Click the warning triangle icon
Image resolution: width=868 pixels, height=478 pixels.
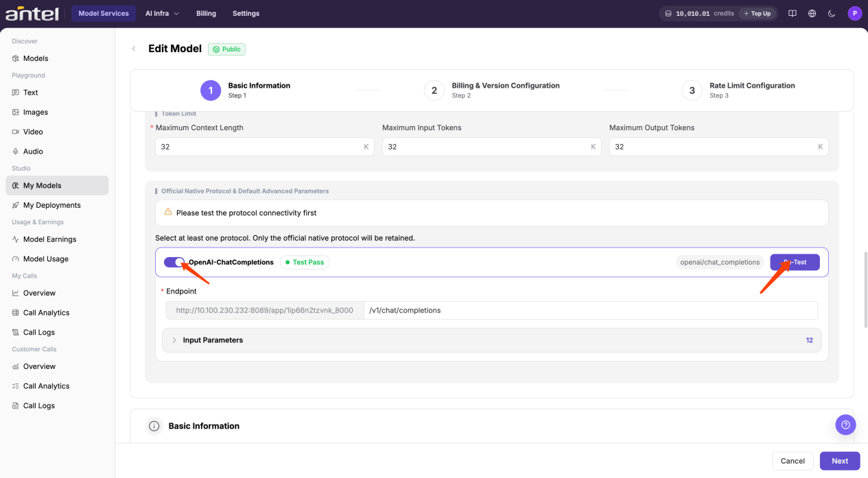[x=168, y=213]
